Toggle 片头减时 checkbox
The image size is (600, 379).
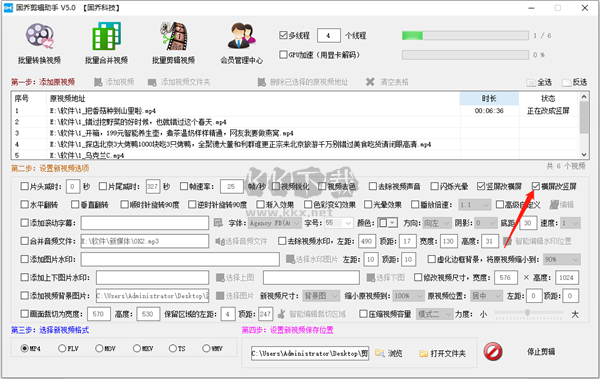[24, 186]
